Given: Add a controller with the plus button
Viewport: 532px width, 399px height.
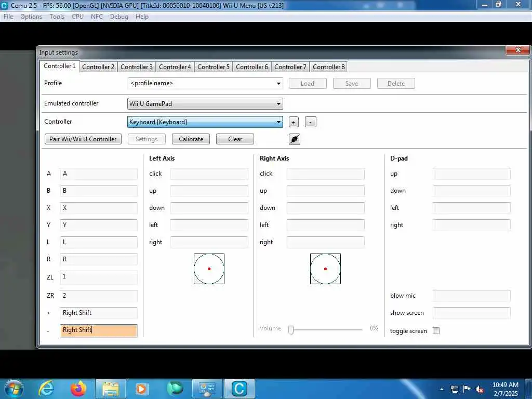Looking at the screenshot, I should tap(294, 122).
